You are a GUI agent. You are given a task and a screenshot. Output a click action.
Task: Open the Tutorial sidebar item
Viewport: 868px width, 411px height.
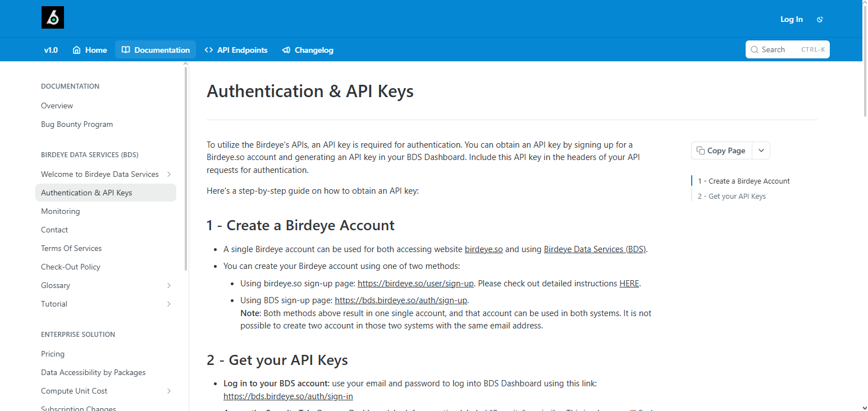point(54,304)
